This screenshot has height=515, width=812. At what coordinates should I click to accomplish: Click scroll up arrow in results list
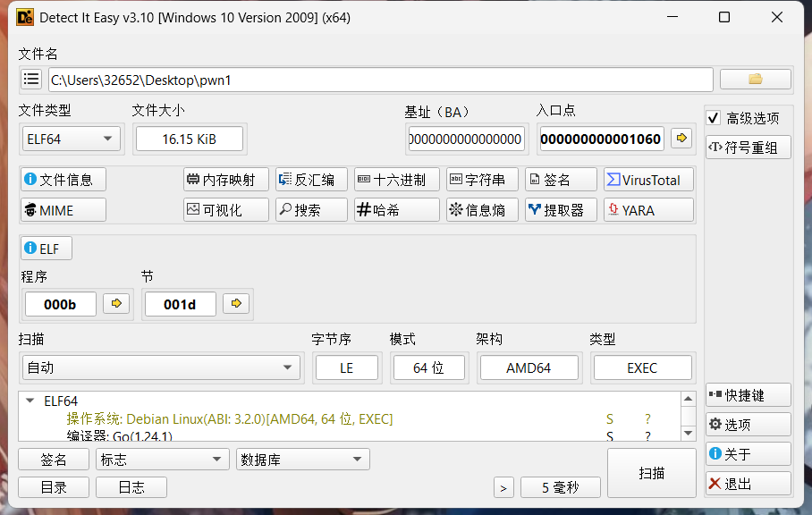[x=688, y=399]
